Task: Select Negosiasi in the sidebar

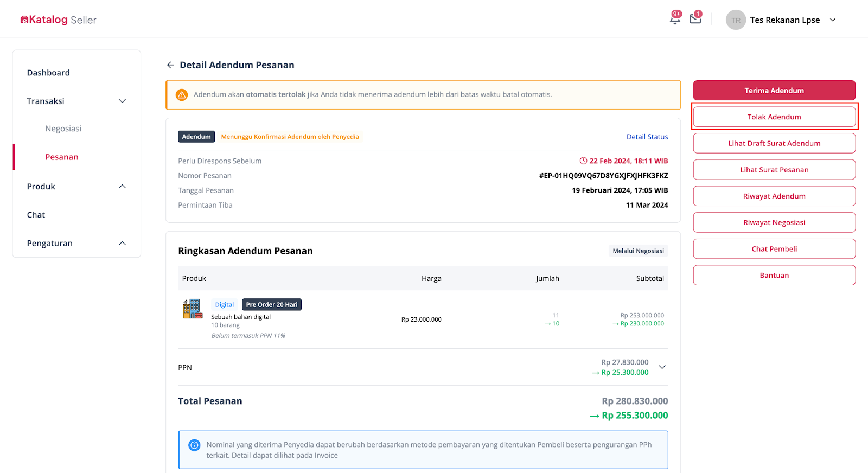Action: 63,129
